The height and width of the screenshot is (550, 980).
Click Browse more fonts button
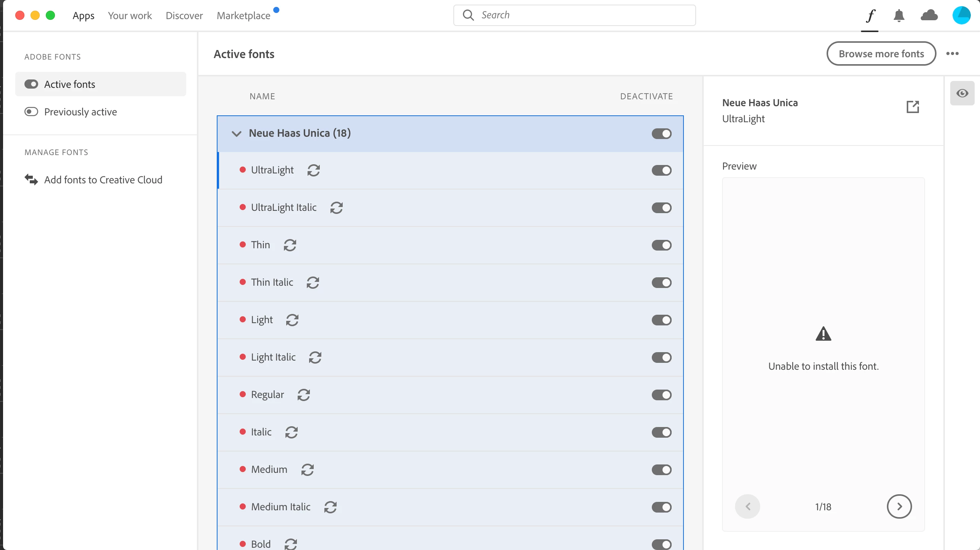click(x=881, y=54)
